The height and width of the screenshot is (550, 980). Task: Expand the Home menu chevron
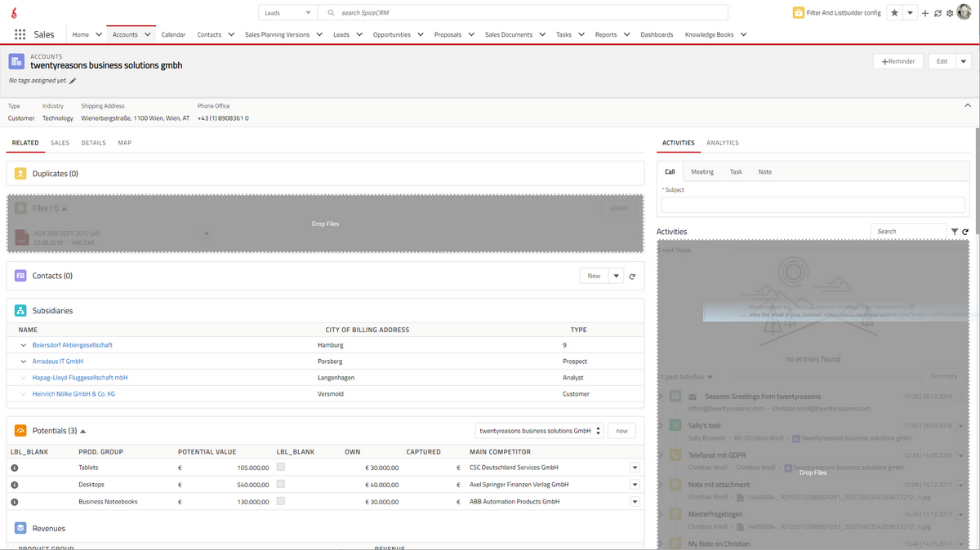coord(99,35)
